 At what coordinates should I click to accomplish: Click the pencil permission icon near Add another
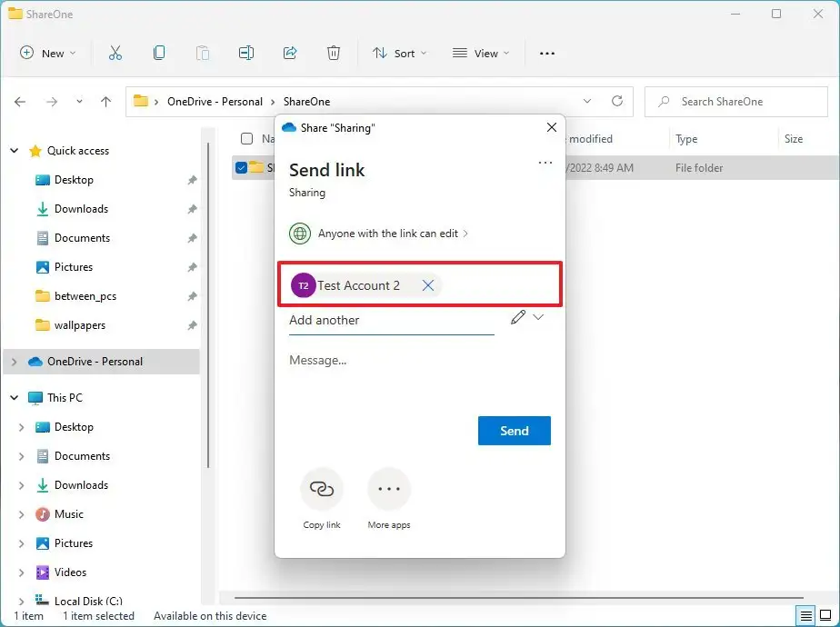(518, 317)
